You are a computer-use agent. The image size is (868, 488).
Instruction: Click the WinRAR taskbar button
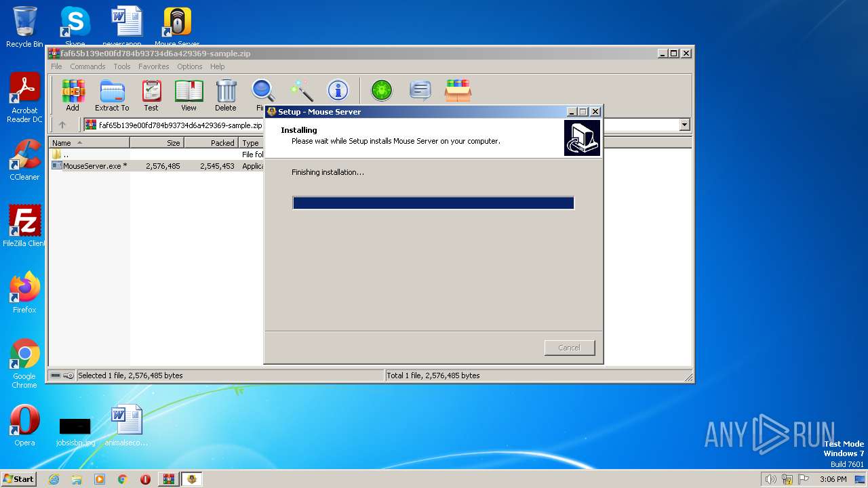point(169,479)
